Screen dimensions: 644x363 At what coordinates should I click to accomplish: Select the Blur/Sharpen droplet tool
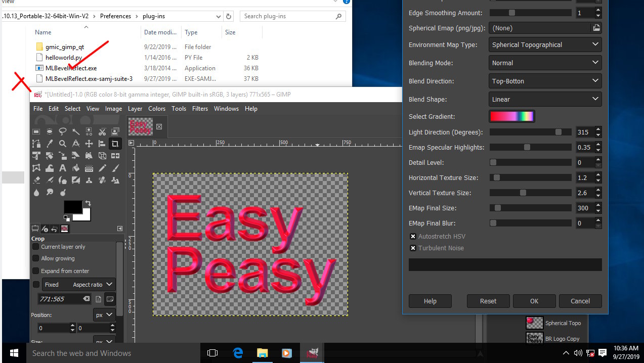point(36,193)
